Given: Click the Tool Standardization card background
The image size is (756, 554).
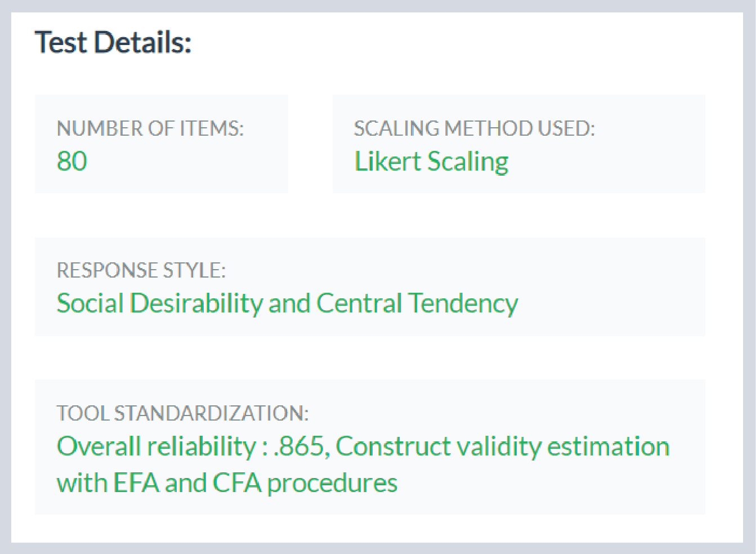Looking at the screenshot, I should (x=370, y=447).
